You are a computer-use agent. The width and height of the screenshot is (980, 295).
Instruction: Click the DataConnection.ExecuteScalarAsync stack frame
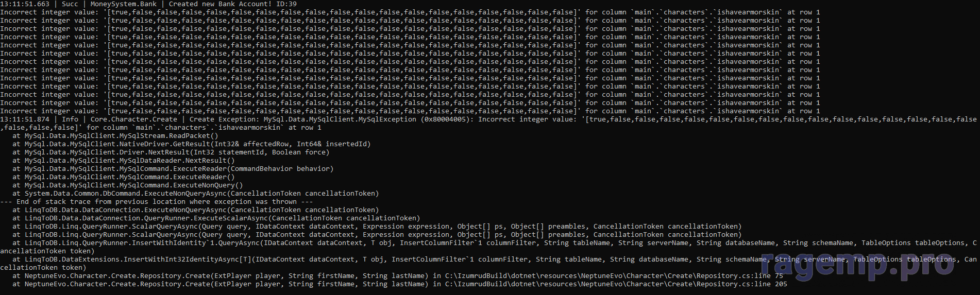(222, 218)
